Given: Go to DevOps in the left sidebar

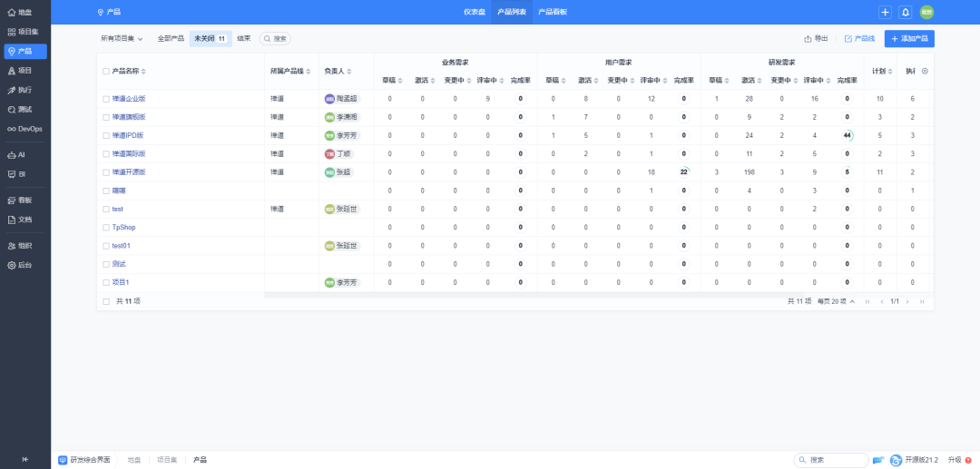Looking at the screenshot, I should pyautogui.click(x=24, y=129).
